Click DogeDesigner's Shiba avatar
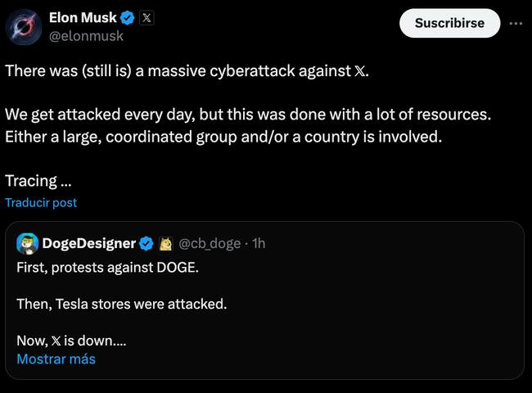Viewport: 532px width, 393px height. click(27, 243)
